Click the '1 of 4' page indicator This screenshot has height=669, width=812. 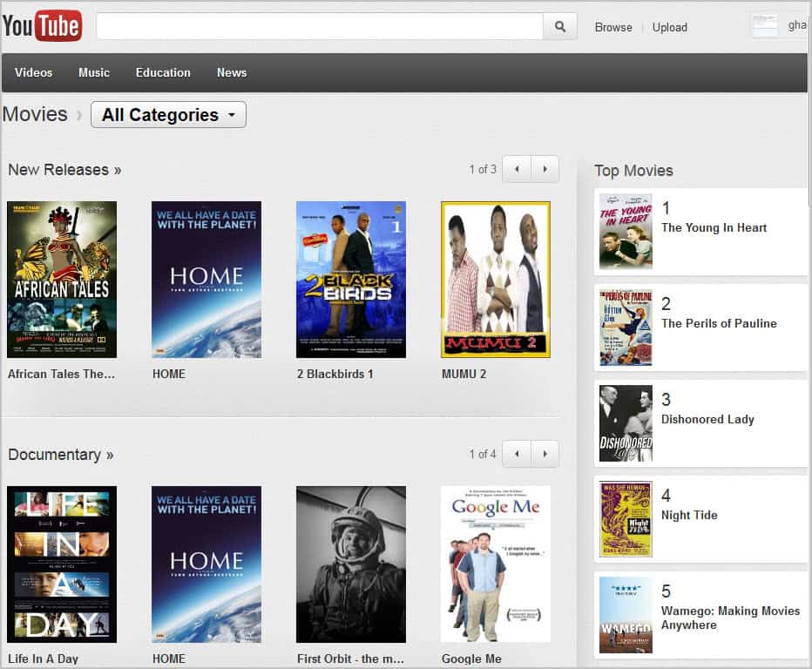483,454
